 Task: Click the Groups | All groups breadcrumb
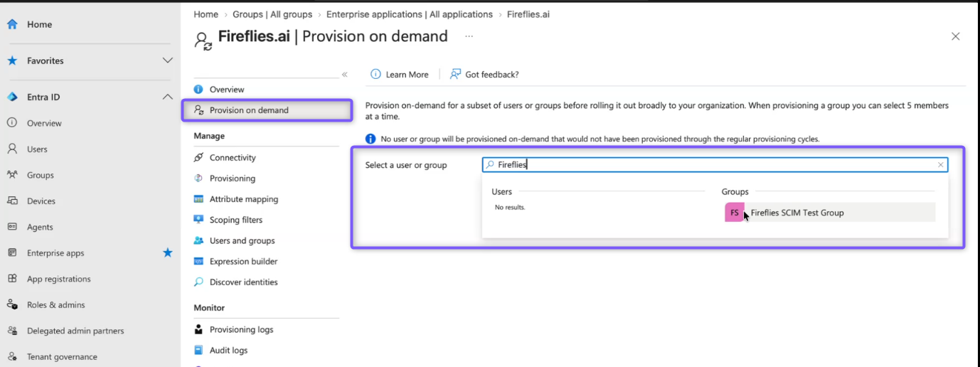(x=272, y=14)
